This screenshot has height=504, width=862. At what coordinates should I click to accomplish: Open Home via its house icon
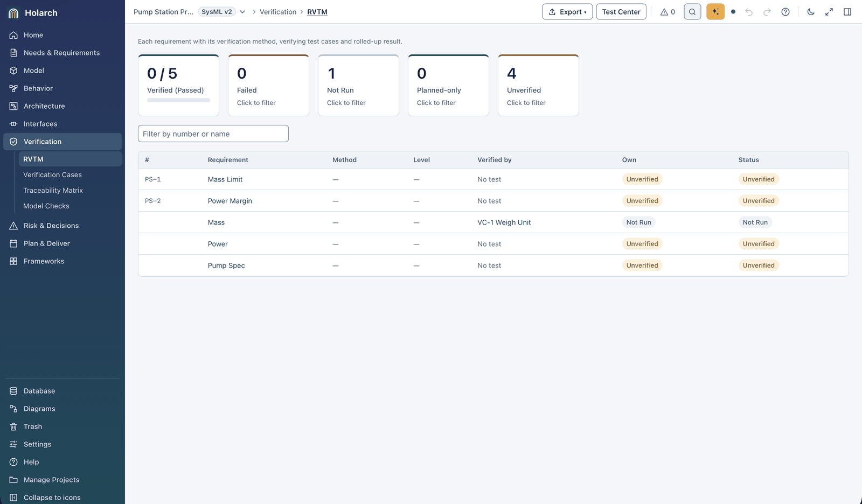[13, 35]
